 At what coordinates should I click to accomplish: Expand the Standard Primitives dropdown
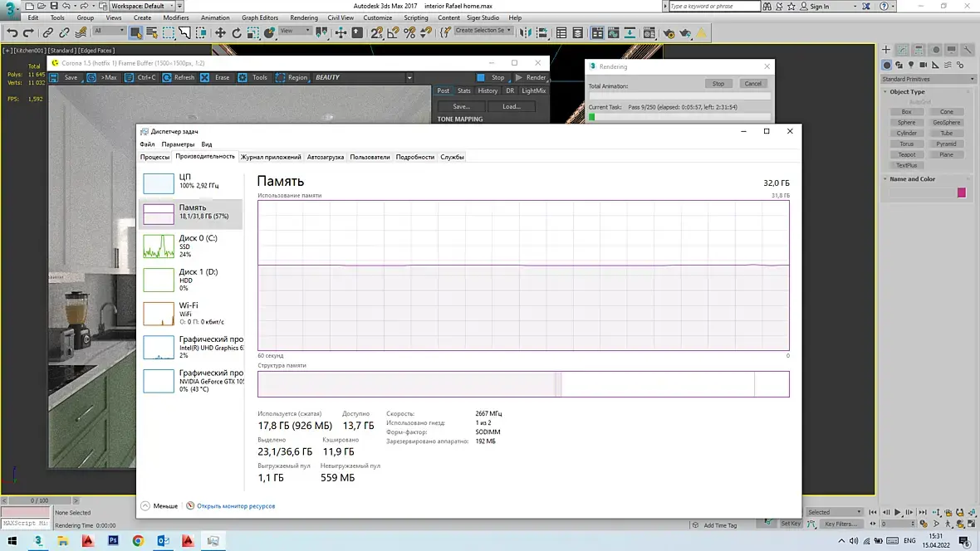click(928, 80)
